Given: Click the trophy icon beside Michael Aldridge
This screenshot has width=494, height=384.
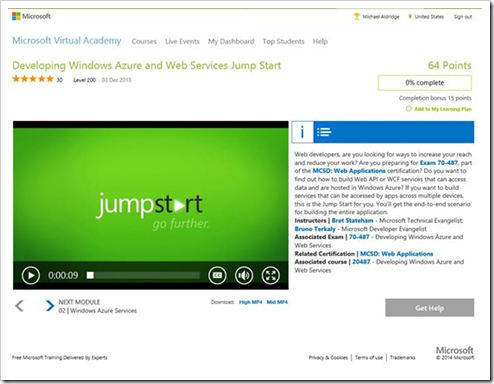Looking at the screenshot, I should (x=357, y=16).
